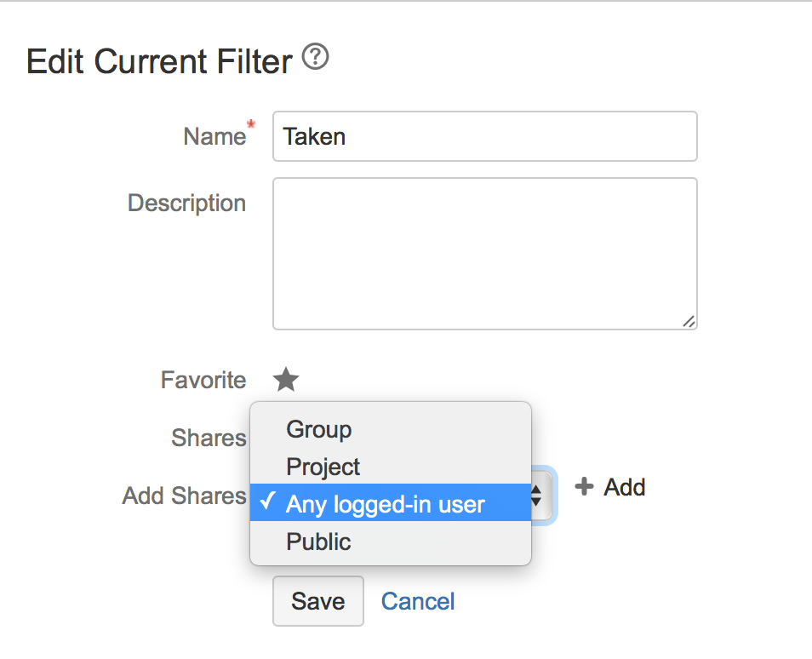
Task: Click the help icon beside Edit Current Filter
Action: (316, 59)
